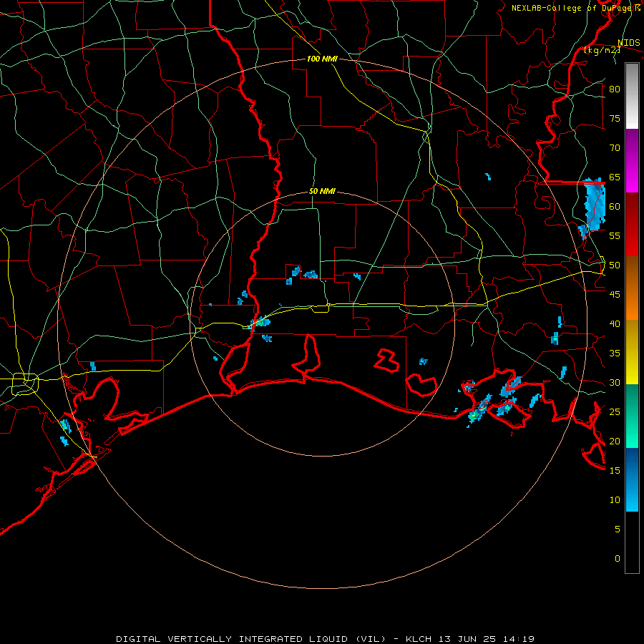Select the 65 value on the color scale
This screenshot has height=644, width=644.
click(615, 177)
